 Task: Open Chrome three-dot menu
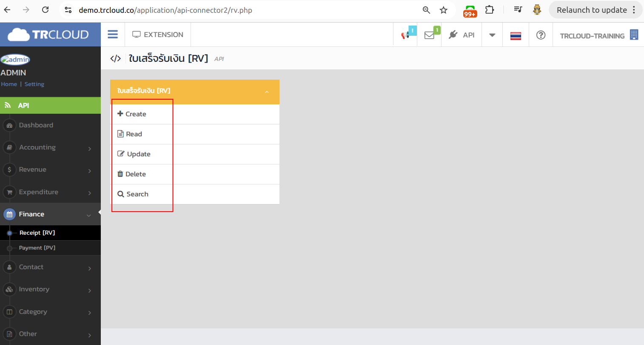point(634,10)
